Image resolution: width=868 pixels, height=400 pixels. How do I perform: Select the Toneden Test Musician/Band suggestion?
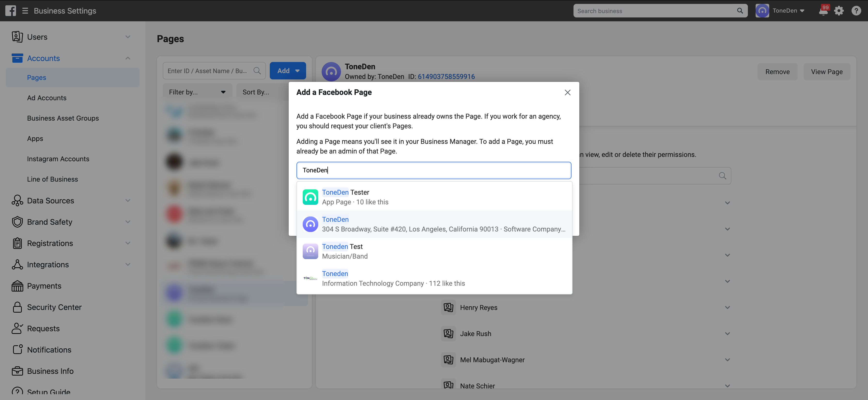[x=434, y=251]
